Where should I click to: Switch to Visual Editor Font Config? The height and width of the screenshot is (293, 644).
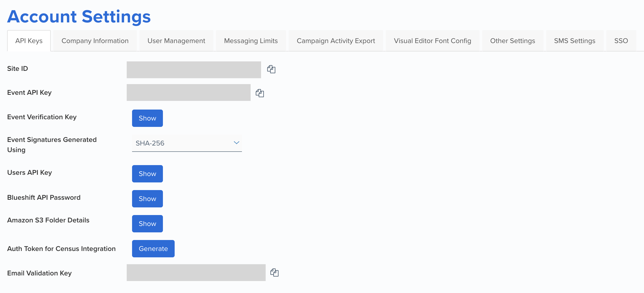click(x=432, y=41)
